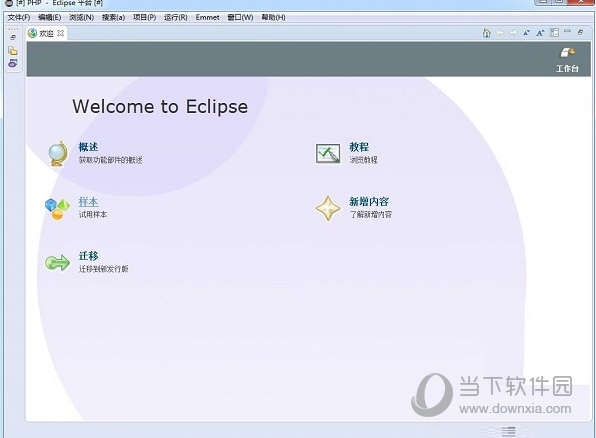The height and width of the screenshot is (438, 596).
Task: Open the 项目(P) menu
Action: 144,17
